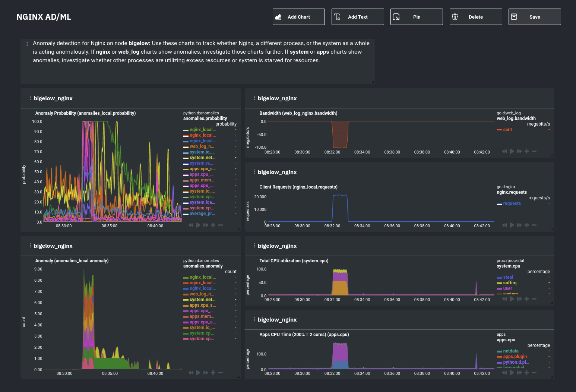The image size is (576, 392).
Task: Play the anomalies.anomaly count chart
Action: [199, 373]
